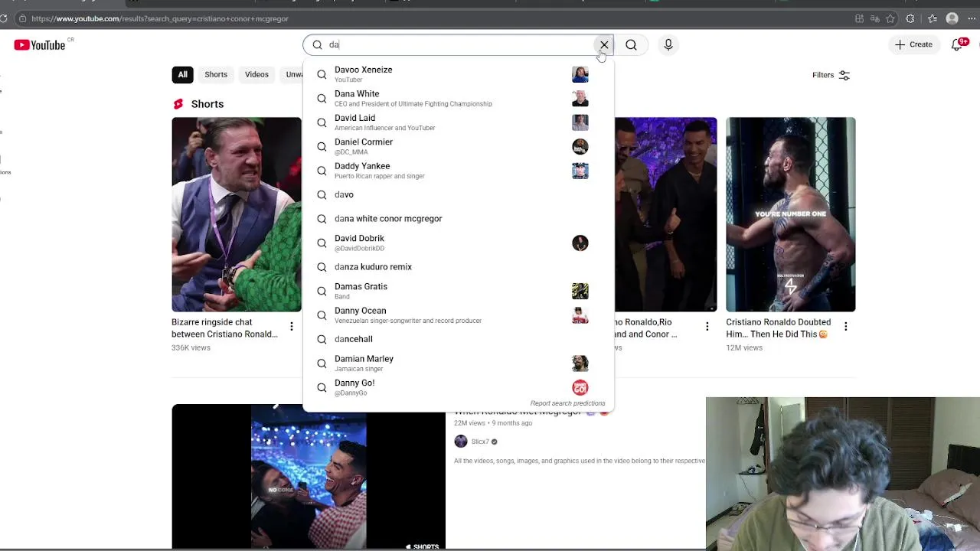The height and width of the screenshot is (551, 980).
Task: Open the Bizarre ringside chat short thumbnail
Action: click(x=237, y=214)
